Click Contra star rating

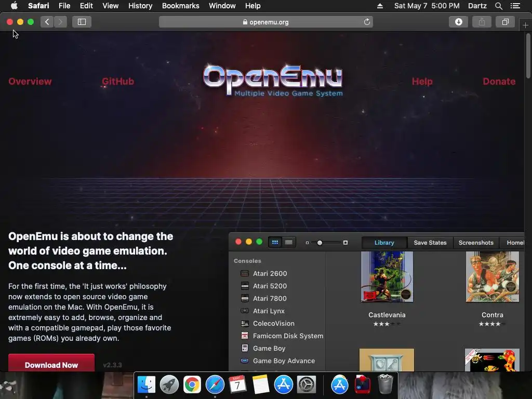[x=492, y=324]
